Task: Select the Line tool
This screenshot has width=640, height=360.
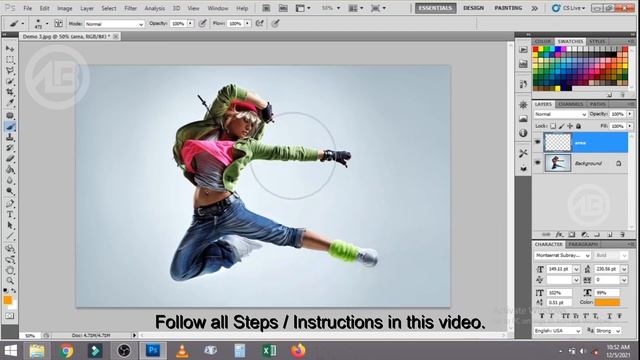Action: point(10,236)
